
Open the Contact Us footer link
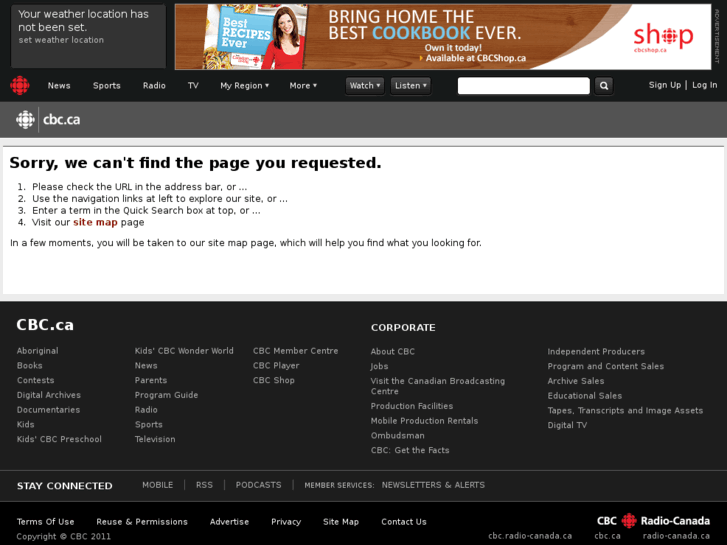click(x=404, y=522)
